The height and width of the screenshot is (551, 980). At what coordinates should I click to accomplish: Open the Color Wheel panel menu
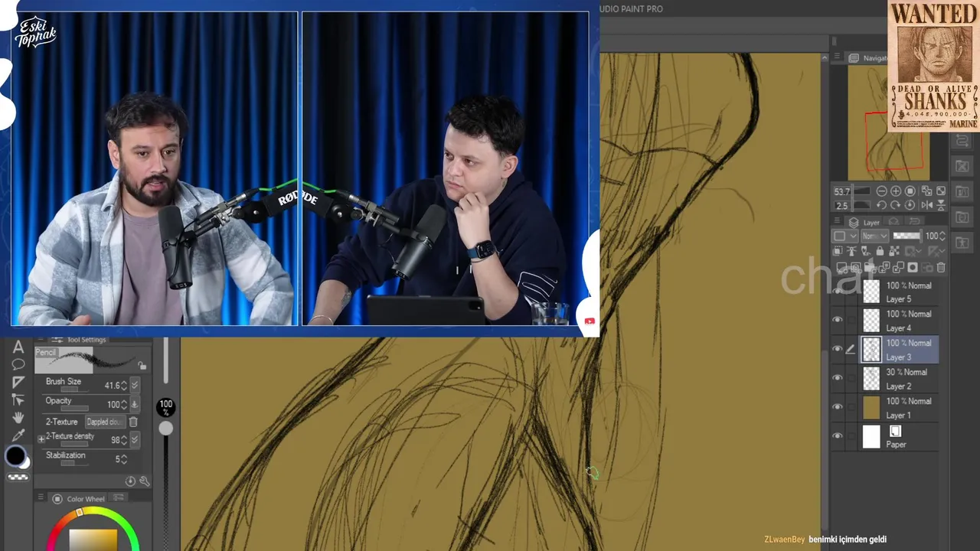click(x=40, y=498)
